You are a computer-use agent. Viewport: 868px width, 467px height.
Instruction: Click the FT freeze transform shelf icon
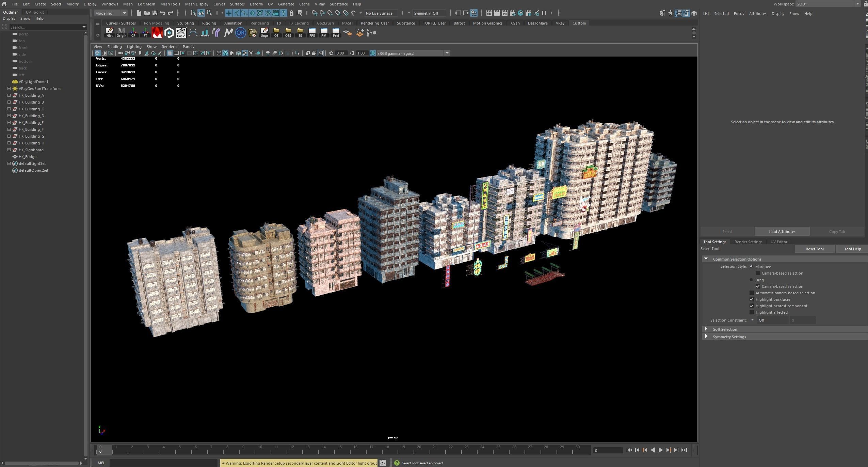[145, 33]
